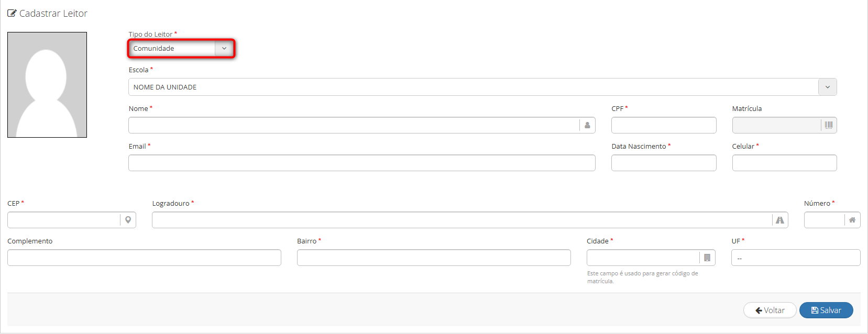Go back using the Voltar button
Image resolution: width=868 pixels, height=334 pixels.
(770, 310)
